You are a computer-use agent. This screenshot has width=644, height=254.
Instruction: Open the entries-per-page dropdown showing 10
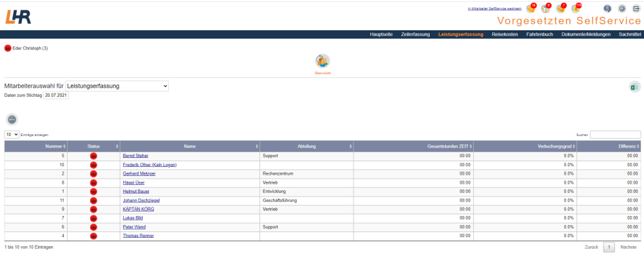pos(12,134)
